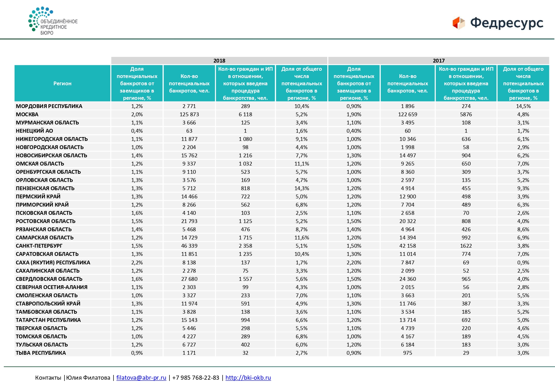Image resolution: width=555 pixels, height=392 pixels.
Task: Select the МОРДОВИЯ РЕСПУБЛИКА row label
Action: (x=49, y=106)
